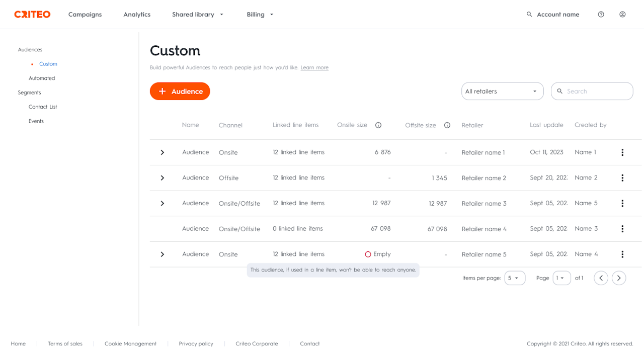The image size is (644, 358).
Task: Open the Billing menu
Action: click(260, 15)
